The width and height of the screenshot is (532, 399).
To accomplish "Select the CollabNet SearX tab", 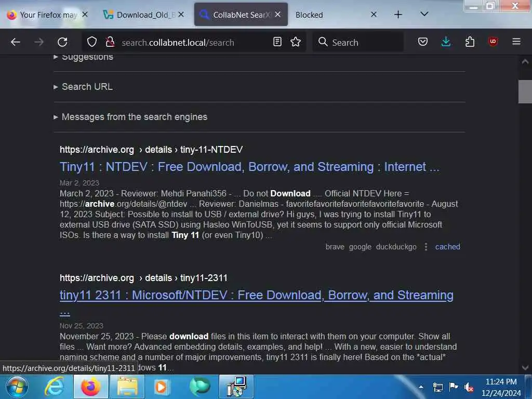I will (x=241, y=15).
